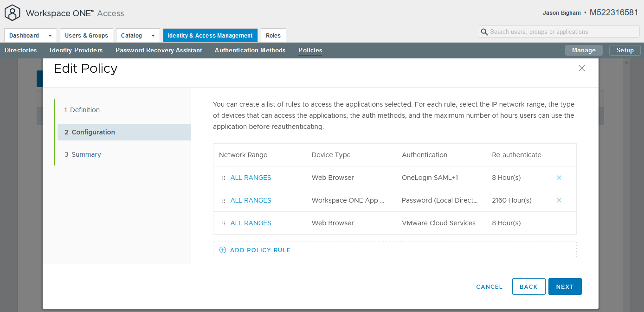644x312 pixels.
Task: Click NEXT to proceed
Action: (565, 287)
